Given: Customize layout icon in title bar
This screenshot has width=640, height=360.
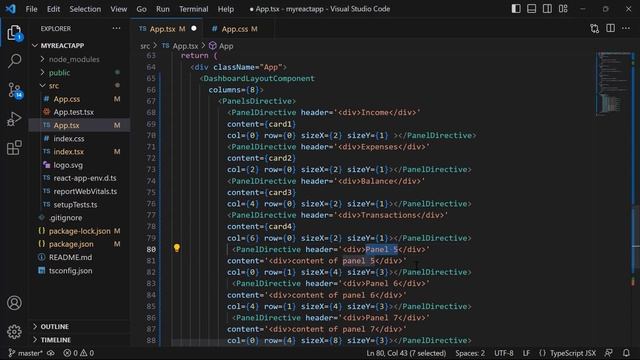Looking at the screenshot, I should [x=563, y=9].
